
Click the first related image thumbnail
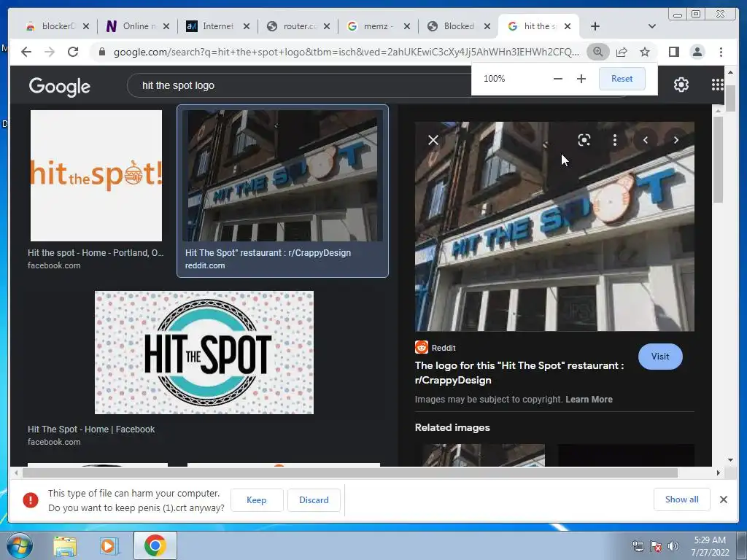click(x=484, y=455)
